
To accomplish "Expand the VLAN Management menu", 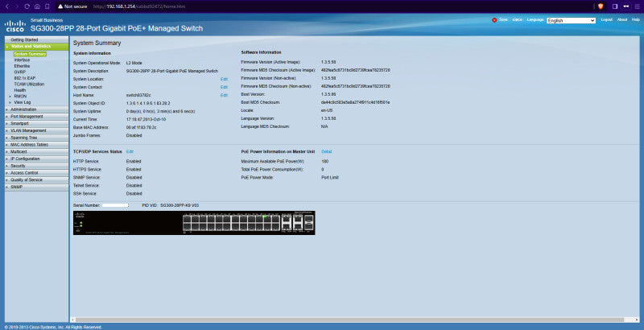I will 36,130.
